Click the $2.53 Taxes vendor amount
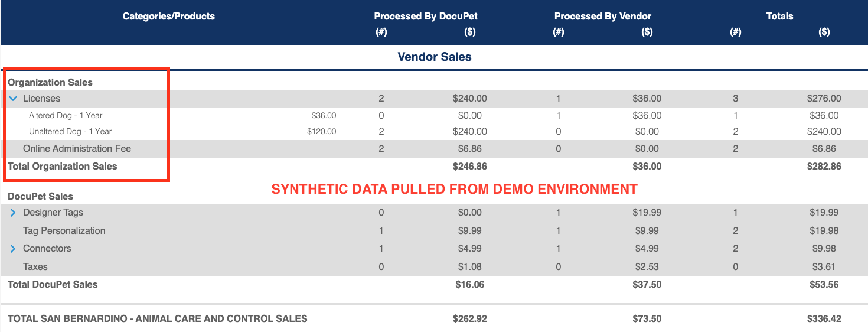This screenshot has height=332, width=868. [647, 267]
